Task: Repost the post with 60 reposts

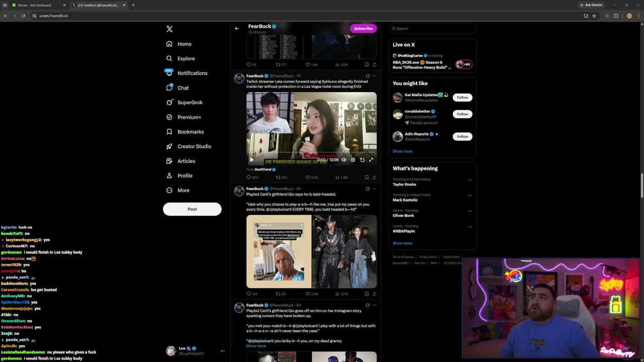Action: 281,294
